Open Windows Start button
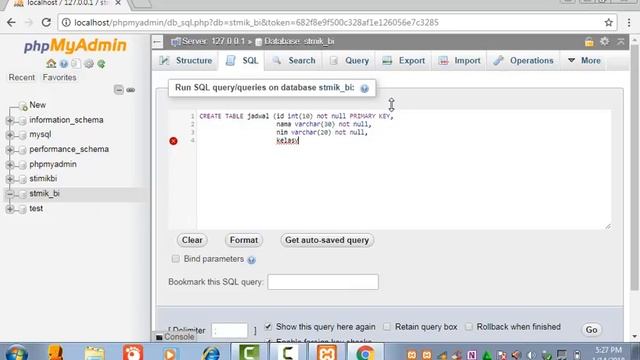The width and height of the screenshot is (640, 360). pyautogui.click(x=16, y=353)
